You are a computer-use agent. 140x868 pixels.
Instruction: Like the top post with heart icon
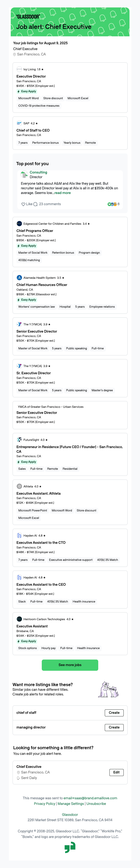(23, 204)
